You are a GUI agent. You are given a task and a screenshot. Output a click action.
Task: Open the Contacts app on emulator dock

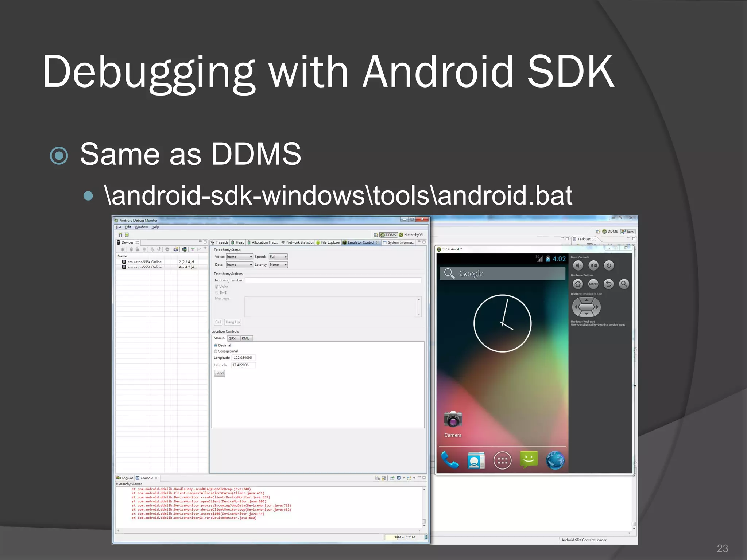coord(476,460)
